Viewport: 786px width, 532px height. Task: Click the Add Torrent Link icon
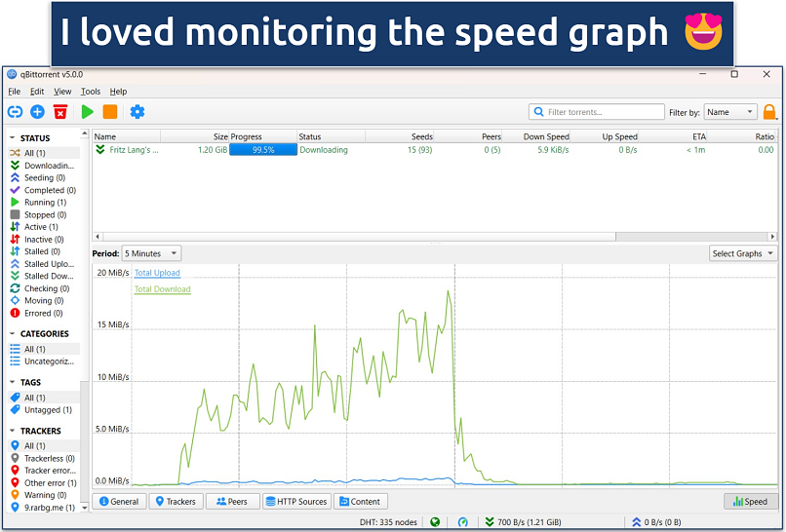point(15,112)
